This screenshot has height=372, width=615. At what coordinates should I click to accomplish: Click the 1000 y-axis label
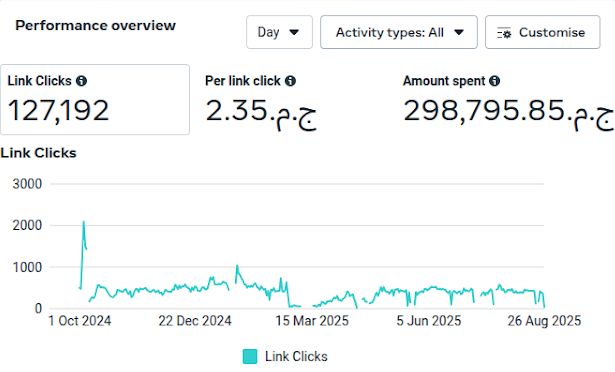[27, 267]
